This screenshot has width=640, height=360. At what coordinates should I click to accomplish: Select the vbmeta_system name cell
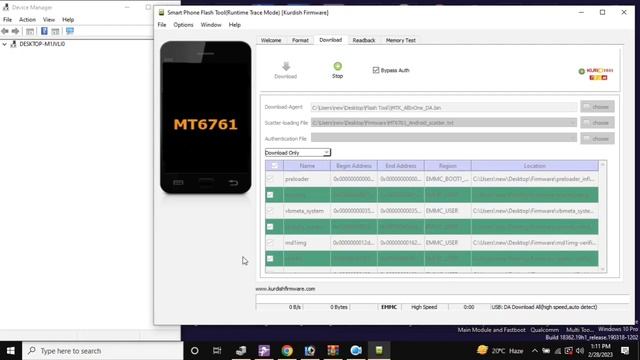coord(307,211)
